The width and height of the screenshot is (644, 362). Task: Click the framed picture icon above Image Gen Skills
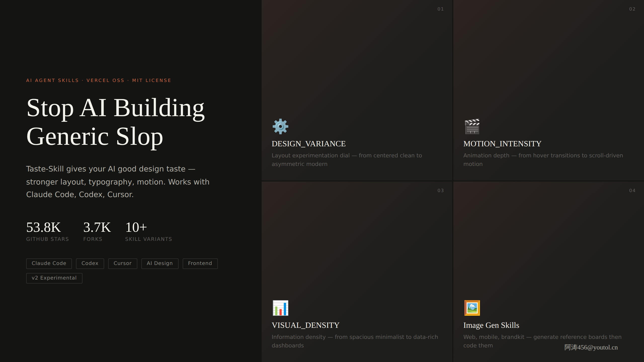click(x=472, y=308)
